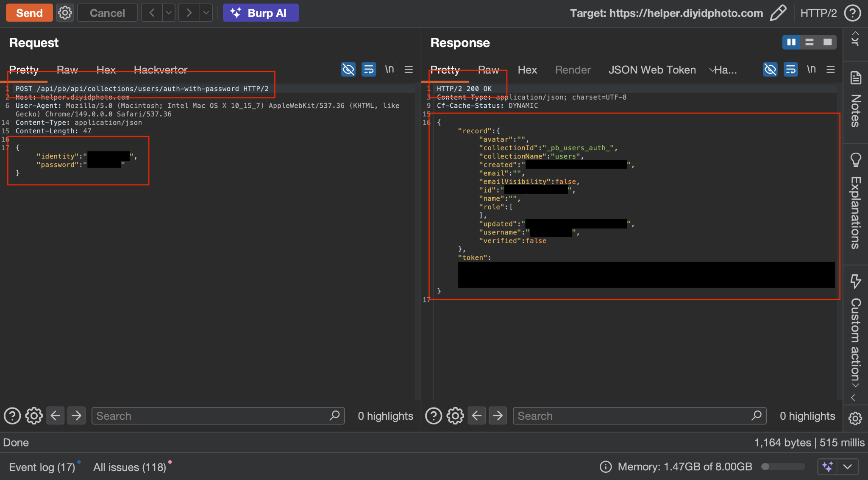
Task: Open the AI sparkle status button
Action: coord(827,467)
